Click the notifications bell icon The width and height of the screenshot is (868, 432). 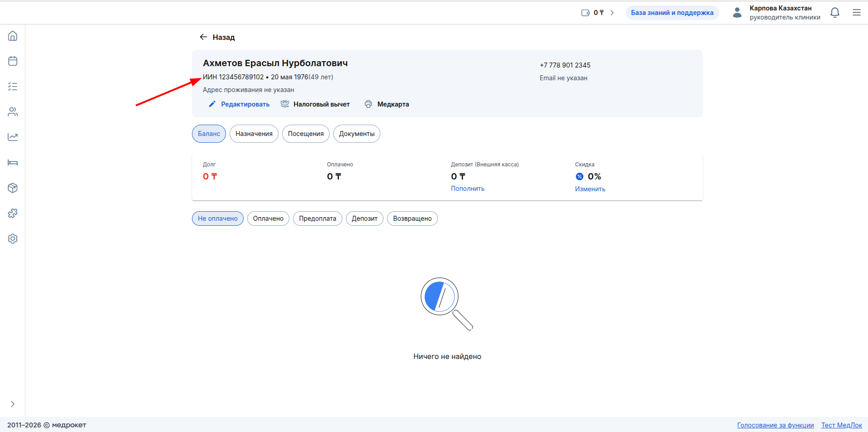click(x=835, y=13)
